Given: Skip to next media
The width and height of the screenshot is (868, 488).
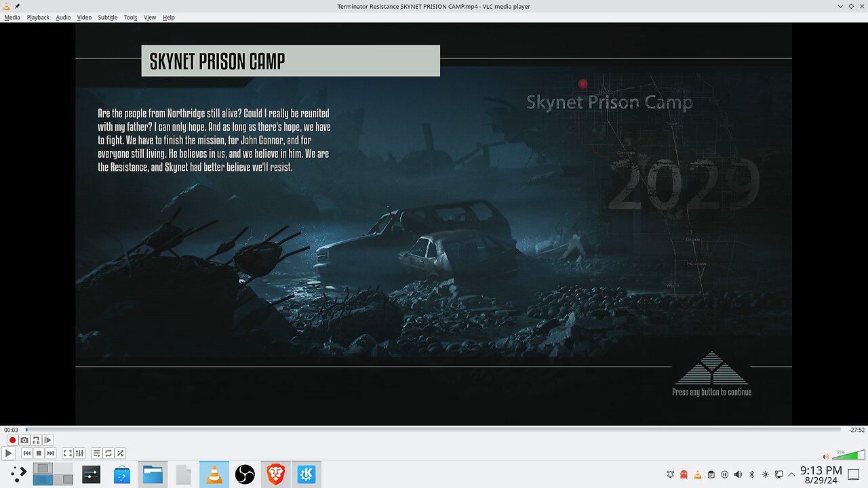Looking at the screenshot, I should [x=50, y=453].
